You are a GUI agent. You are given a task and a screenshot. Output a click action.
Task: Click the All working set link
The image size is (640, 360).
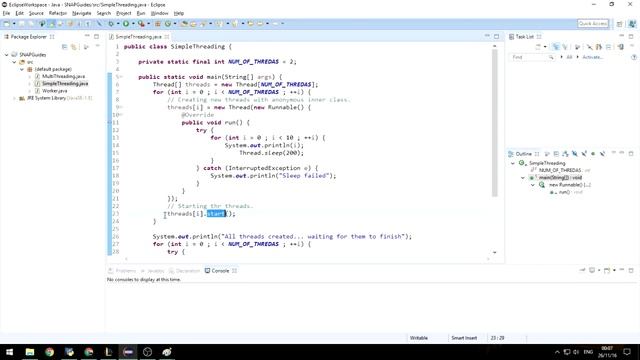pyautogui.click(x=569, y=57)
